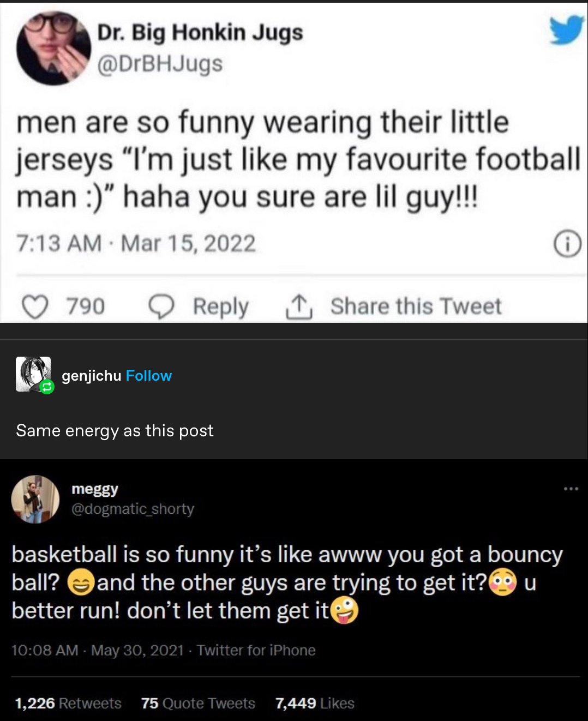Screen dimensions: 588x721
Task: Click the Twitter bird logo
Action: tap(566, 29)
